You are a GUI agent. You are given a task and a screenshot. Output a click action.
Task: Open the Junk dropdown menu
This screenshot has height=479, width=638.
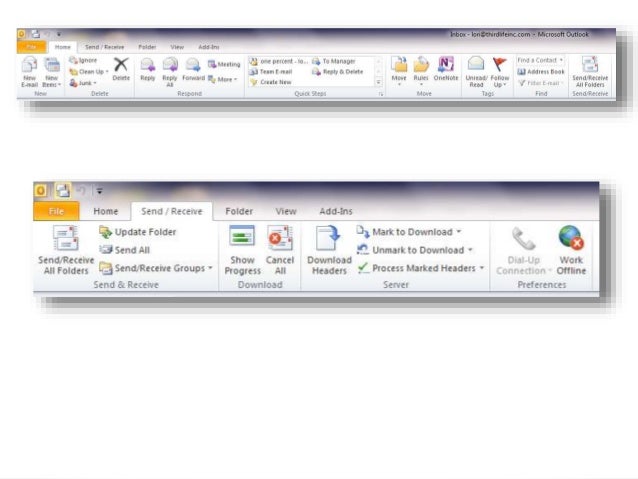pyautogui.click(x=95, y=83)
